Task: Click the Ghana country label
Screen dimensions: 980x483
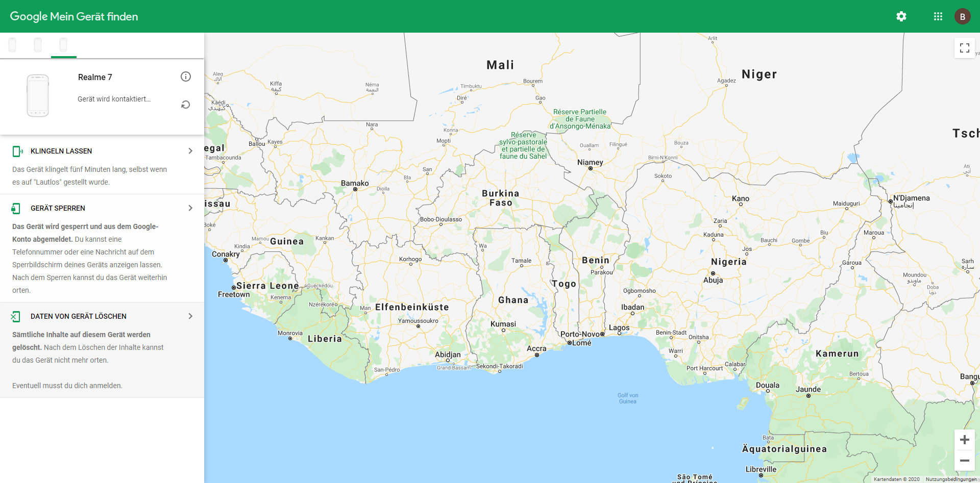Action: [513, 300]
